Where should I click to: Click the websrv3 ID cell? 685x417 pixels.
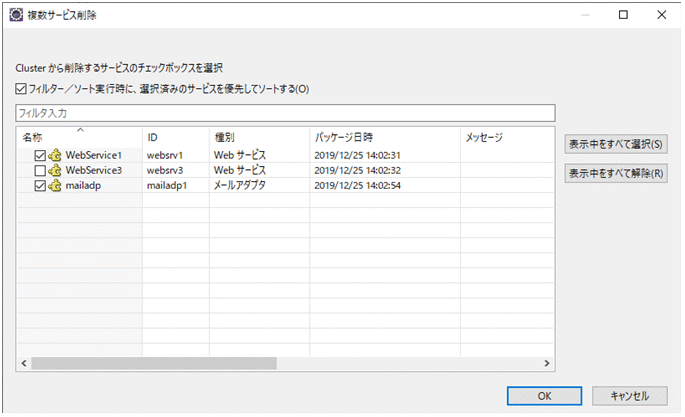pyautogui.click(x=165, y=170)
